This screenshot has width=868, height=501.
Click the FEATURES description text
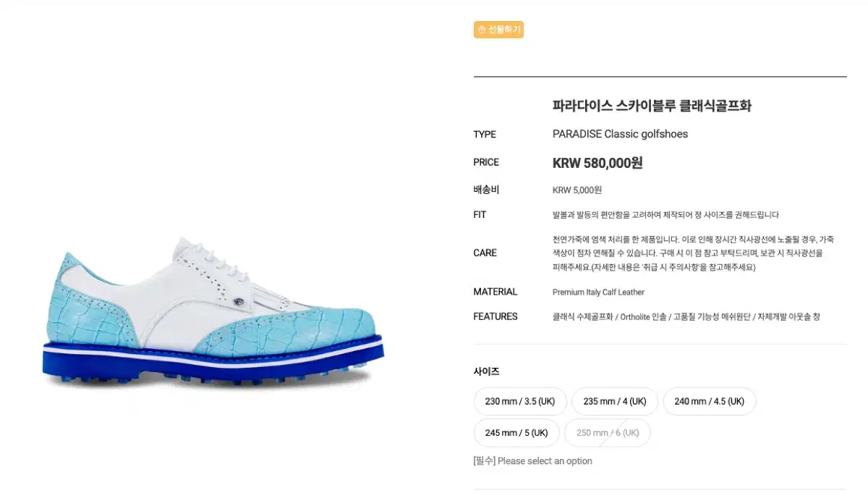[x=686, y=316]
